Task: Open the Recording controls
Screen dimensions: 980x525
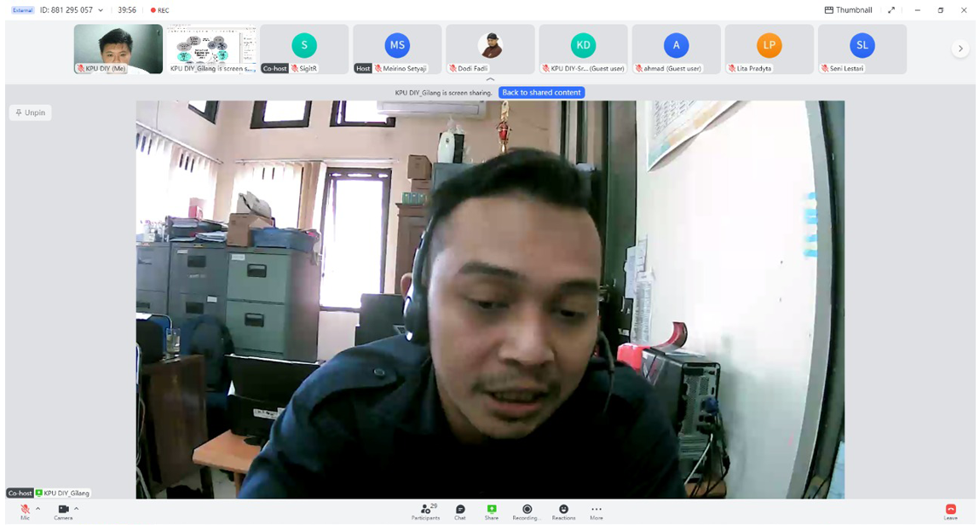Action: [x=527, y=510]
